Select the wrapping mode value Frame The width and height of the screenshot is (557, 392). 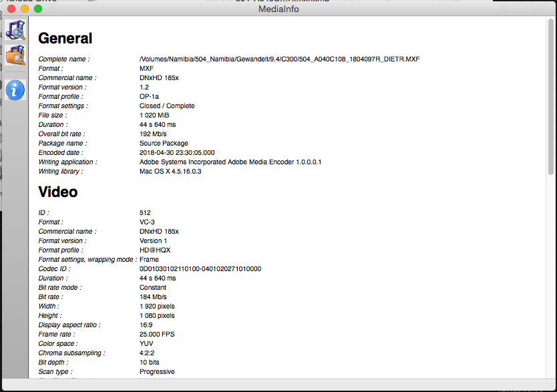coord(149,259)
